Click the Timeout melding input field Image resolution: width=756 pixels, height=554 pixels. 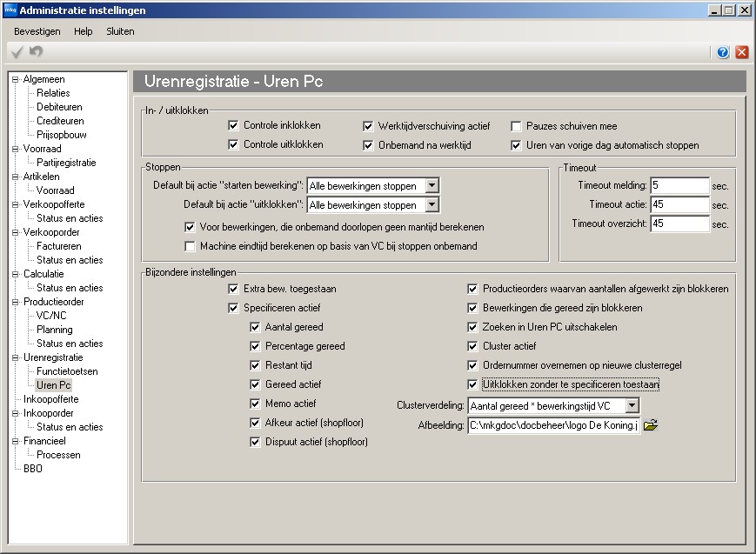coord(679,185)
